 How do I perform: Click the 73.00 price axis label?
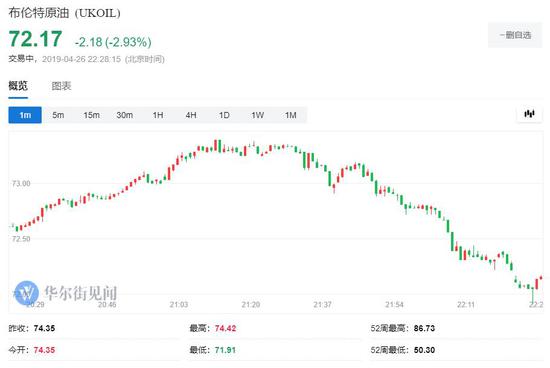pyautogui.click(x=21, y=183)
